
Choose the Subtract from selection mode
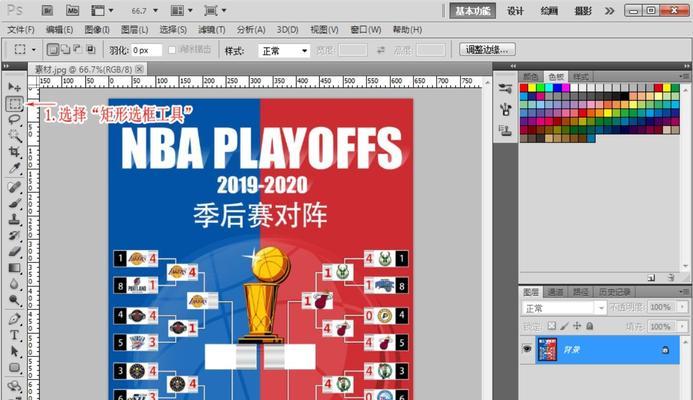pyautogui.click(x=77, y=50)
